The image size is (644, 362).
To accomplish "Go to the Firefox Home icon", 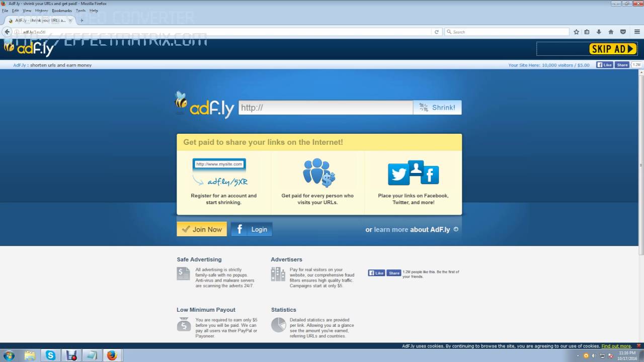I will 611,32.
